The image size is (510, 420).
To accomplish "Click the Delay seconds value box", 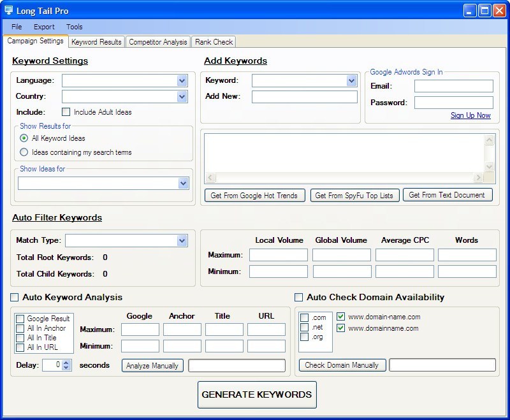I will (x=53, y=365).
